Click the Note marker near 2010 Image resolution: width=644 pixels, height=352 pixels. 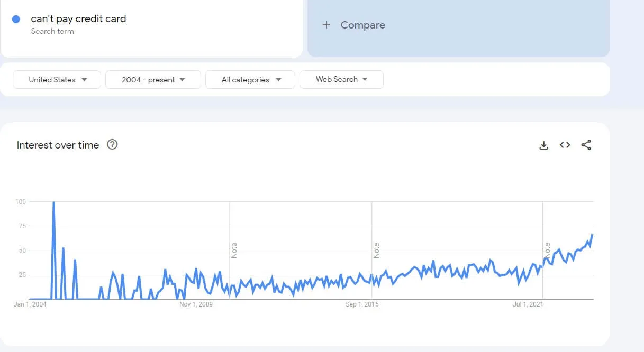coord(234,250)
